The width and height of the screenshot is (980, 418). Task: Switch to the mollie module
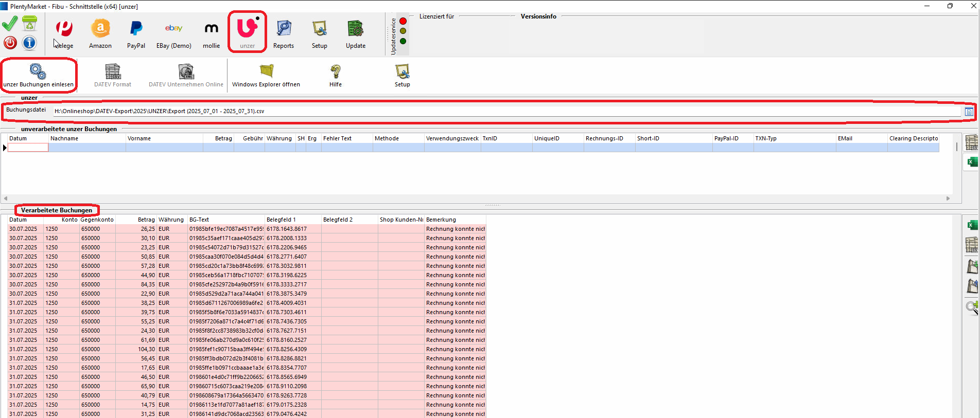click(211, 34)
